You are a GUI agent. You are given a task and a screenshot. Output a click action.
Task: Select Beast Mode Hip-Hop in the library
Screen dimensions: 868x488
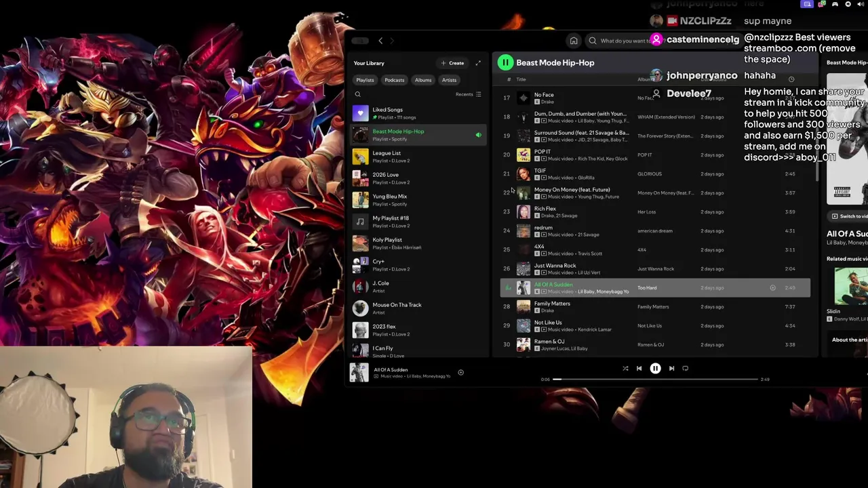418,134
